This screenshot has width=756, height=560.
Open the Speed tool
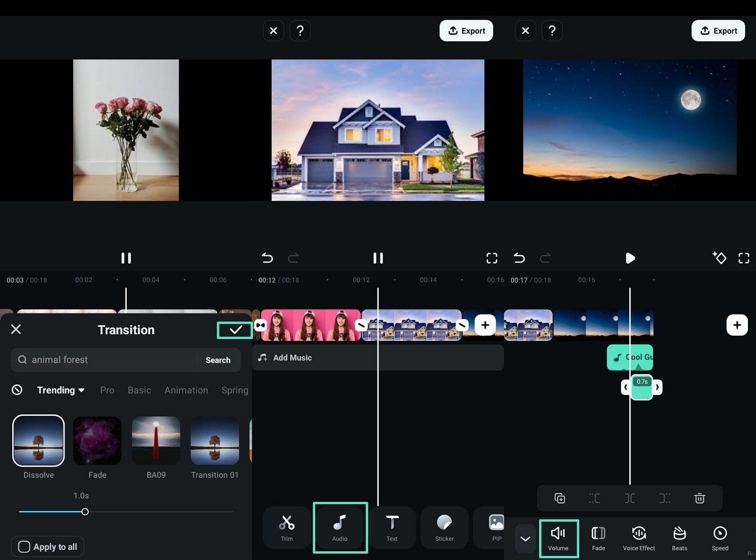coord(720,538)
